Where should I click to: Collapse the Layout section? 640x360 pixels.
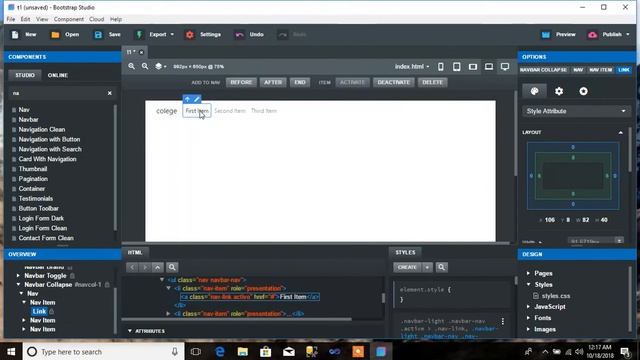(620, 133)
